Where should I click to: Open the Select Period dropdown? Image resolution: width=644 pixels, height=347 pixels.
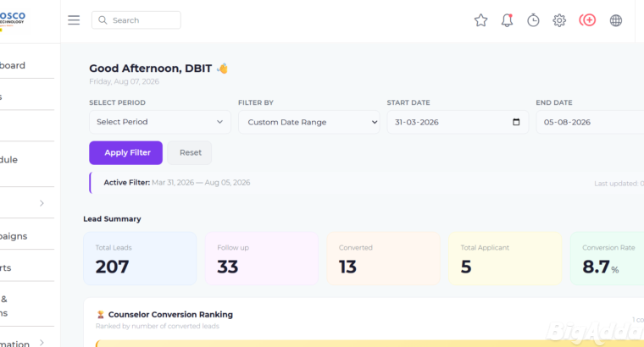click(160, 122)
